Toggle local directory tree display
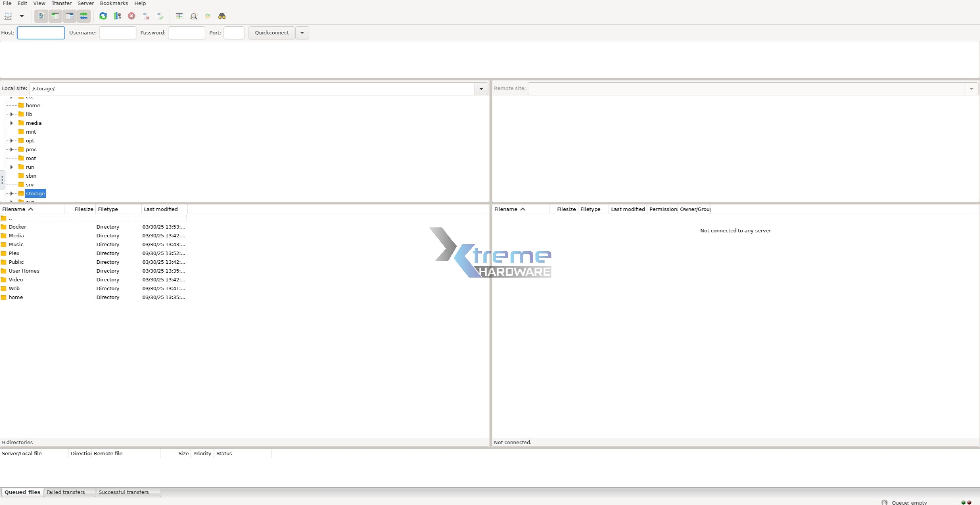Image resolution: width=980 pixels, height=505 pixels. pos(55,16)
